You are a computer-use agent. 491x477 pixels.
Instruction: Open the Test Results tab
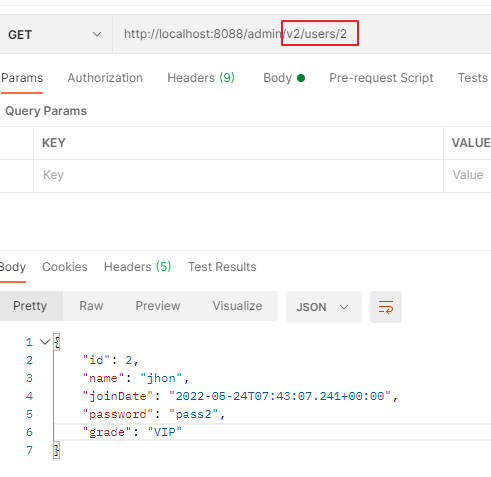coord(222,267)
